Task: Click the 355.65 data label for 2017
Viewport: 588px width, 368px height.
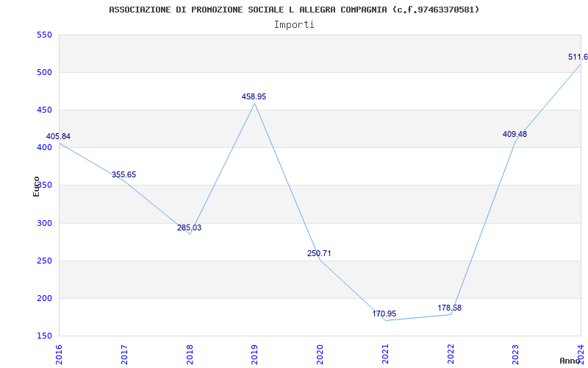Action: [123, 174]
